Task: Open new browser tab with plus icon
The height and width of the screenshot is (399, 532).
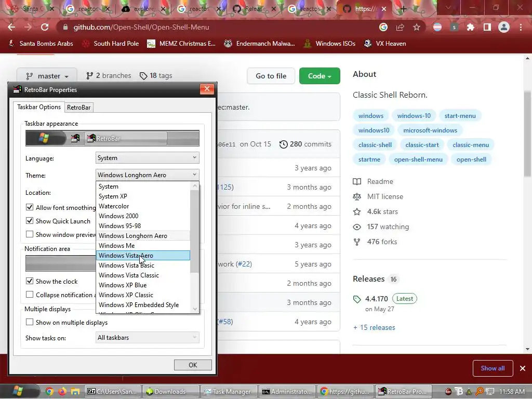Action: [x=403, y=9]
